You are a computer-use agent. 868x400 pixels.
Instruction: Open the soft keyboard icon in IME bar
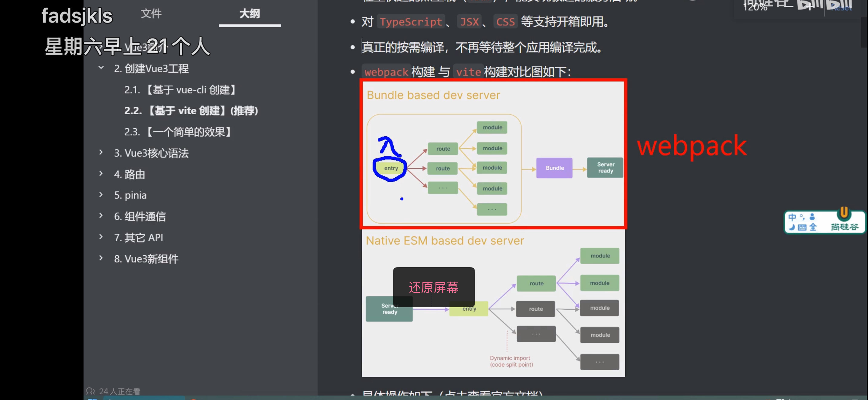click(802, 227)
